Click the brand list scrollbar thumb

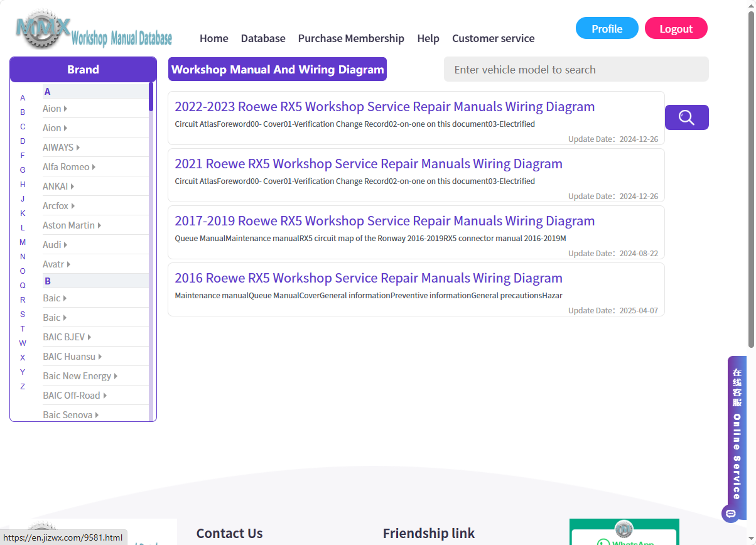pyautogui.click(x=151, y=97)
